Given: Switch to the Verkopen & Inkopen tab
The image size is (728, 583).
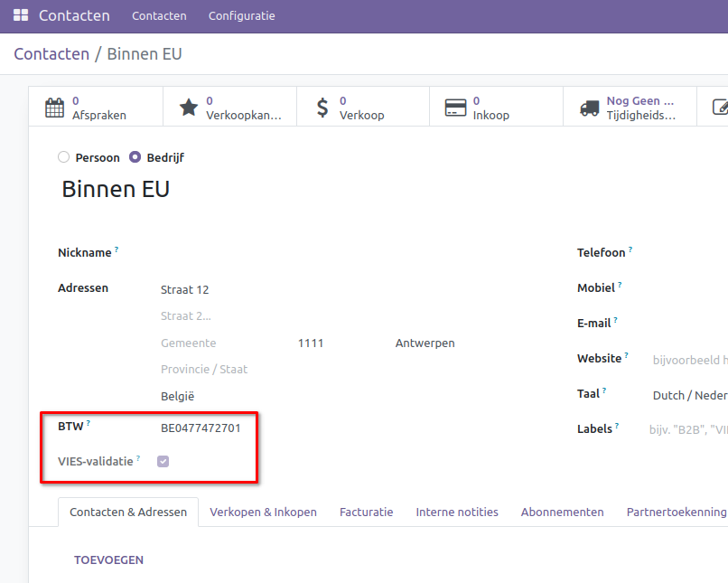Looking at the screenshot, I should tap(263, 512).
